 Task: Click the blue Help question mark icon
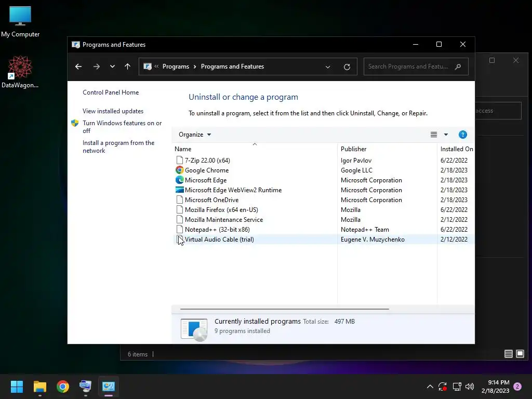[463, 135]
